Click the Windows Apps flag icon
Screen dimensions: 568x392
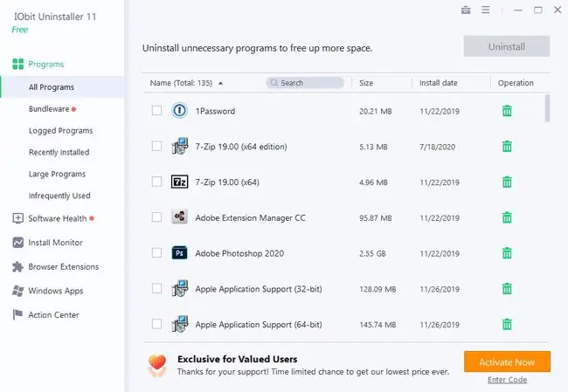click(17, 291)
